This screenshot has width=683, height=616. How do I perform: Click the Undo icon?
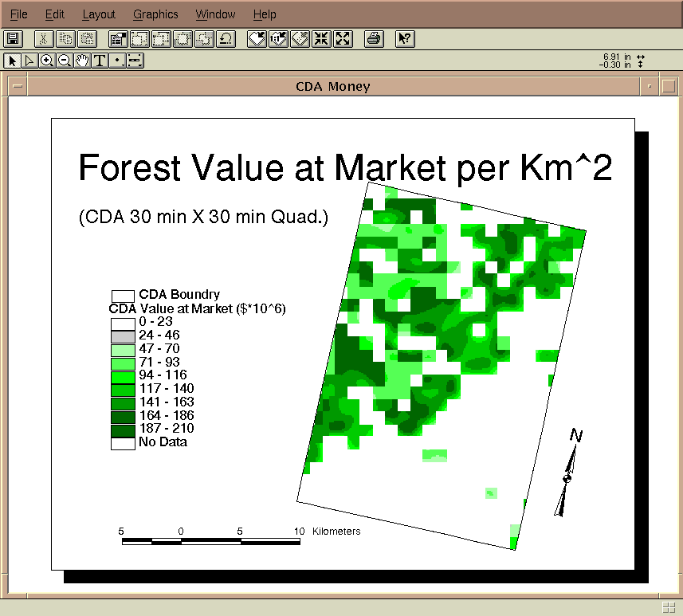click(x=226, y=38)
